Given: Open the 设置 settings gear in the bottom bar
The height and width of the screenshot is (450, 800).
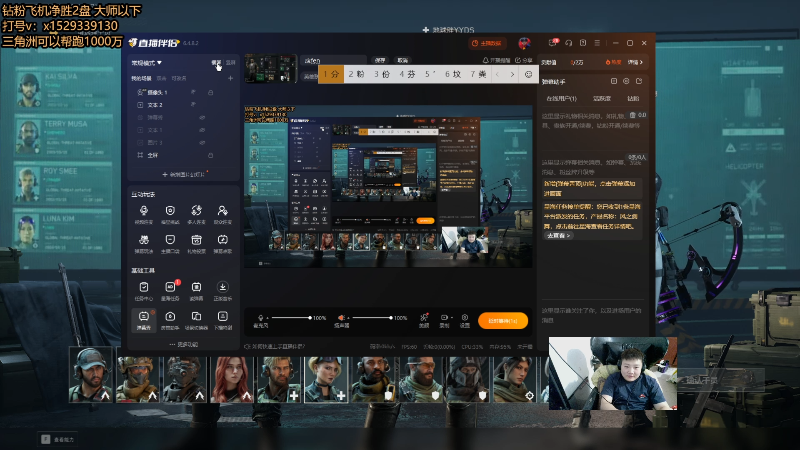Looking at the screenshot, I should [x=464, y=317].
